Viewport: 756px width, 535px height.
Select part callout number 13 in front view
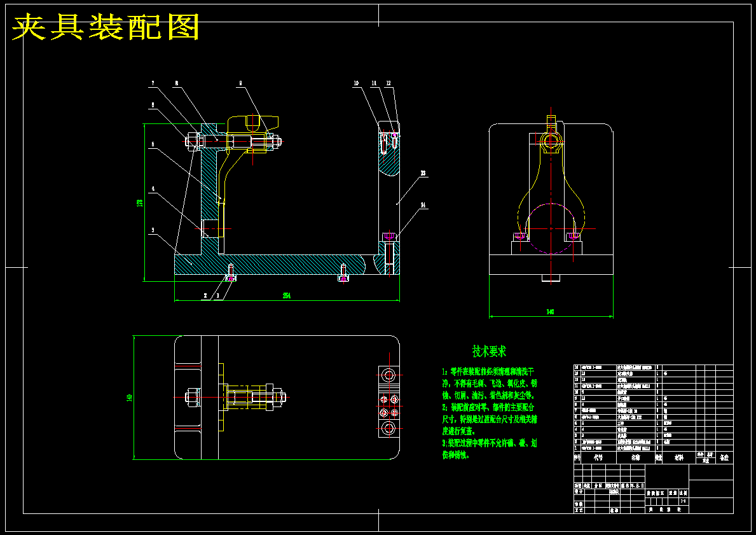423,172
